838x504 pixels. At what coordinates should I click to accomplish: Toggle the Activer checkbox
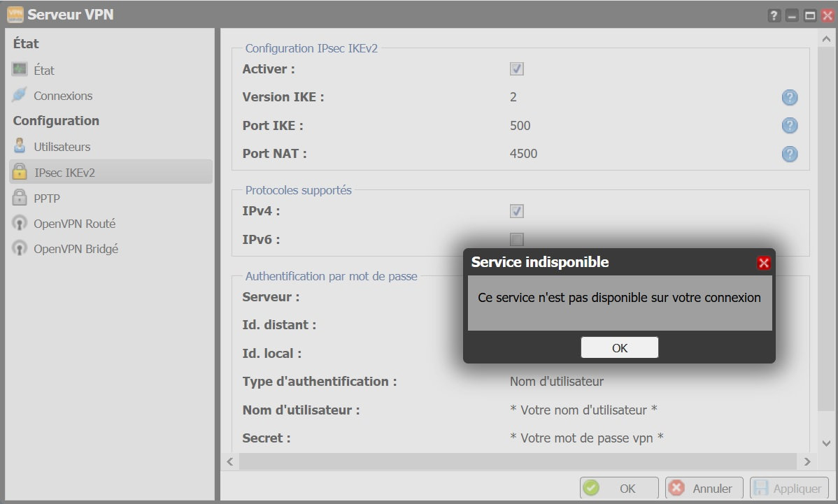coord(517,69)
